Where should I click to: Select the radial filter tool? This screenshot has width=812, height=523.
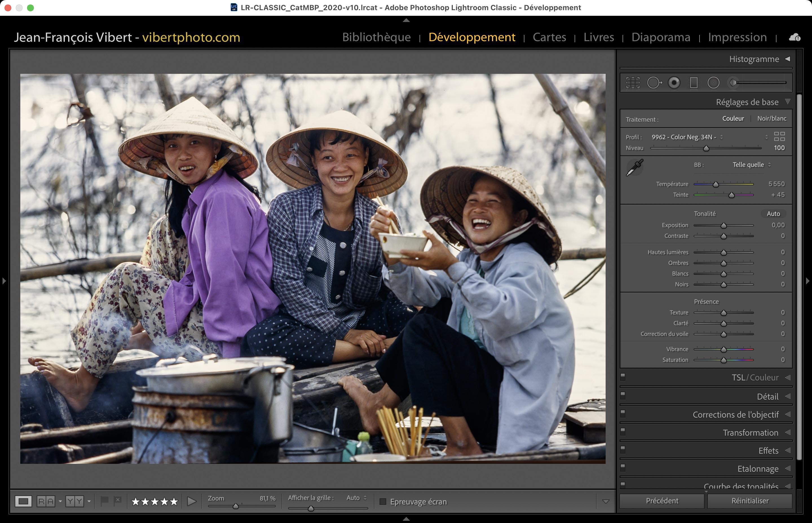coord(714,83)
